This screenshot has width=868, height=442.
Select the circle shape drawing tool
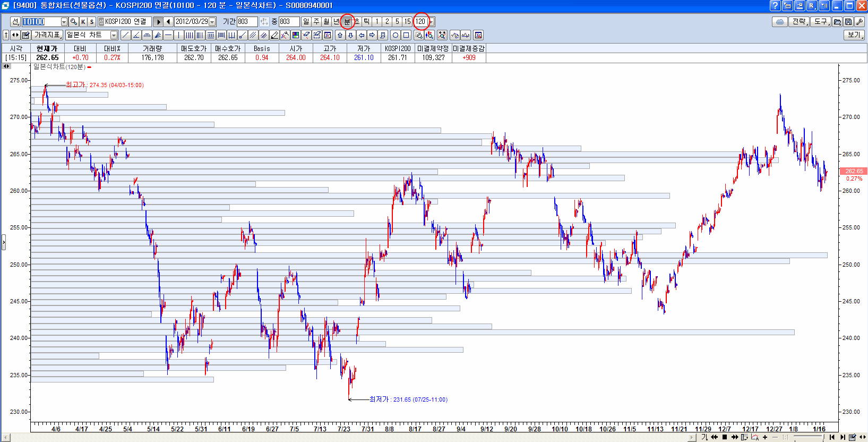[395, 35]
